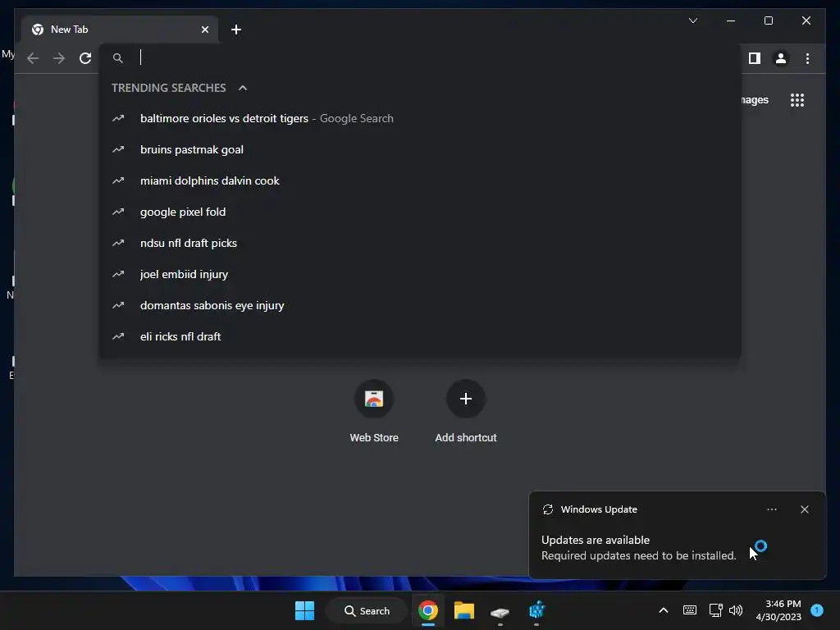Open the volume tray icon
Image resolution: width=840 pixels, height=630 pixels.
[x=736, y=610]
